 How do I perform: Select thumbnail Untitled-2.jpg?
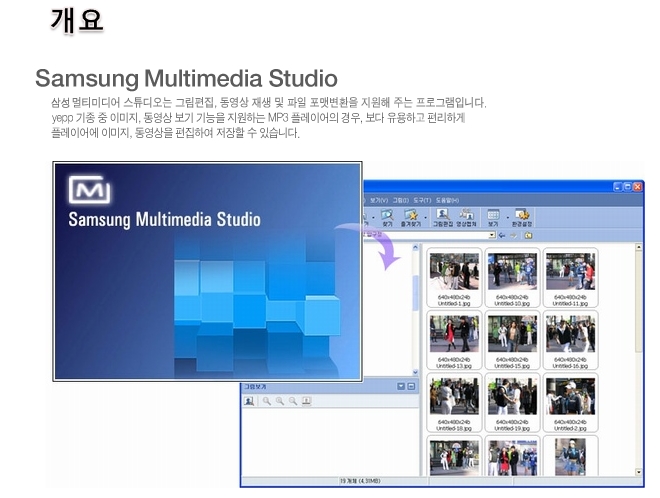tap(570, 402)
